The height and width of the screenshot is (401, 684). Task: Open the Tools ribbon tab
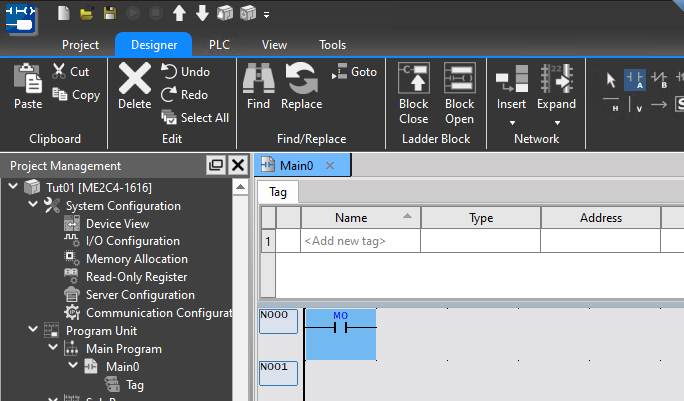click(x=332, y=45)
